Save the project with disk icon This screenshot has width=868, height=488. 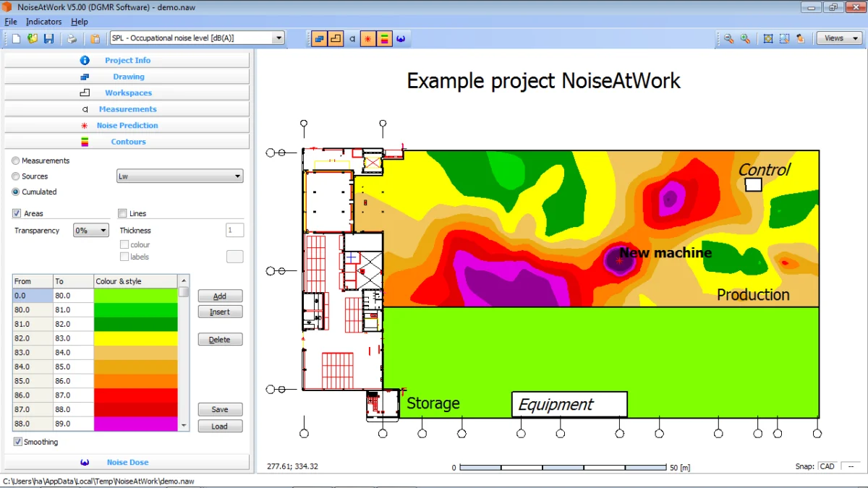point(49,38)
